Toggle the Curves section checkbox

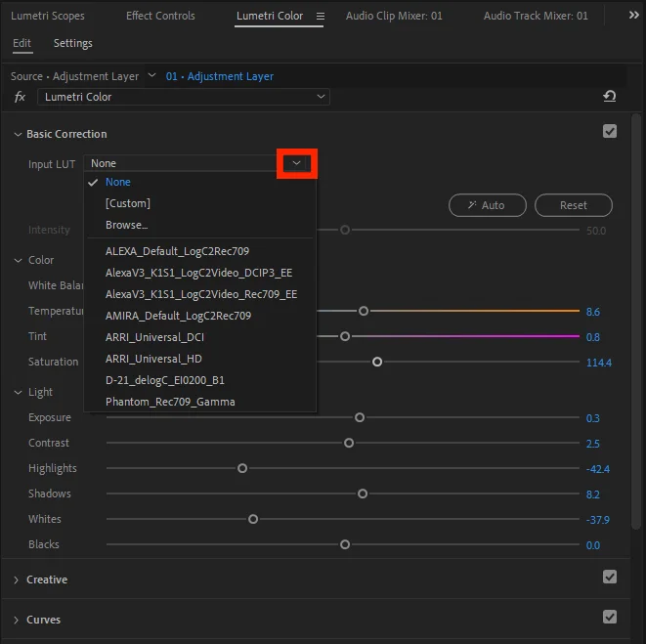pos(609,617)
